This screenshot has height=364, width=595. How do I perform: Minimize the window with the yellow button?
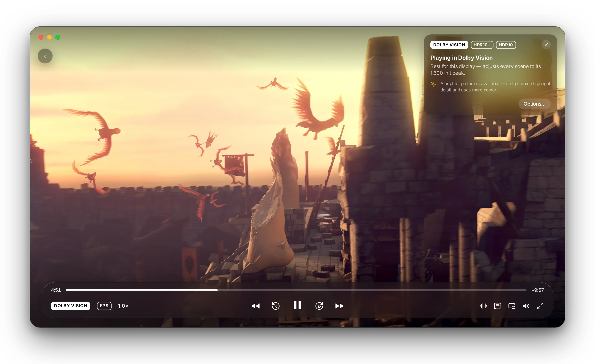49,37
